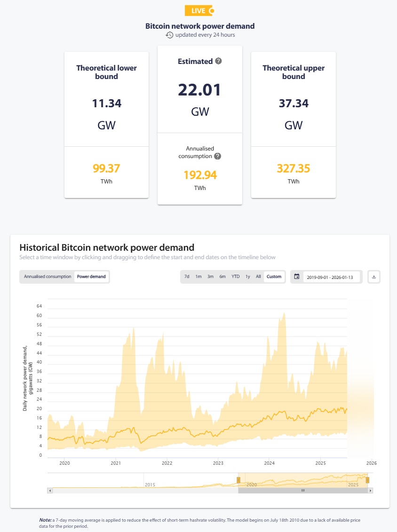Click the LIVE badge indicator
397x532 pixels.
click(x=199, y=10)
